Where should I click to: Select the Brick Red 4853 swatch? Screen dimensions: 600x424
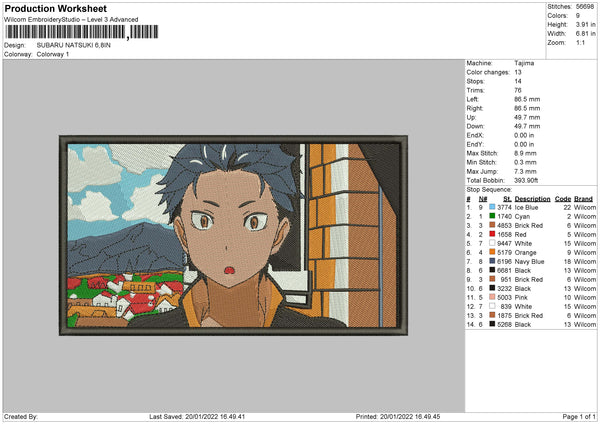click(492, 225)
